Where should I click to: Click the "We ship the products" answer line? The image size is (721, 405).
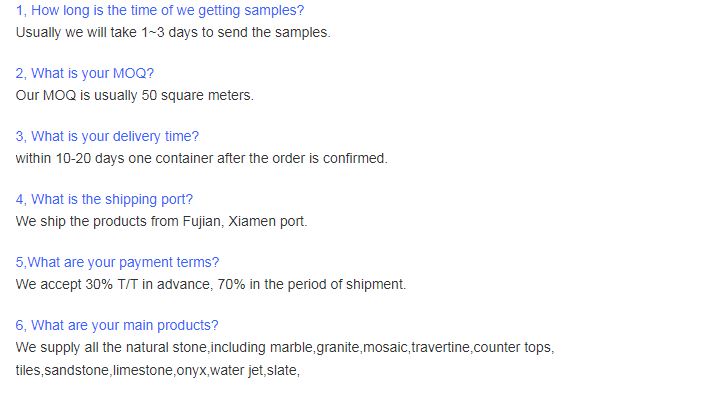(x=161, y=221)
